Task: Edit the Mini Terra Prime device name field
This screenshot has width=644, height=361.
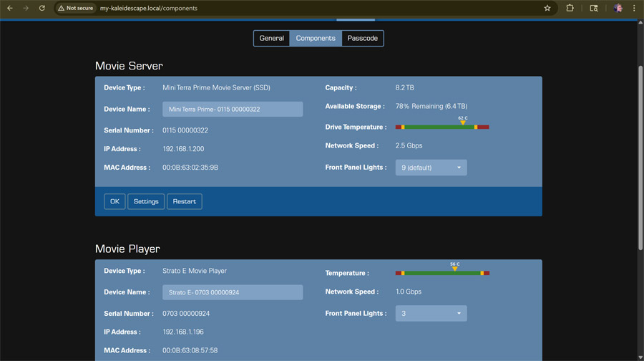Action: 233,109
